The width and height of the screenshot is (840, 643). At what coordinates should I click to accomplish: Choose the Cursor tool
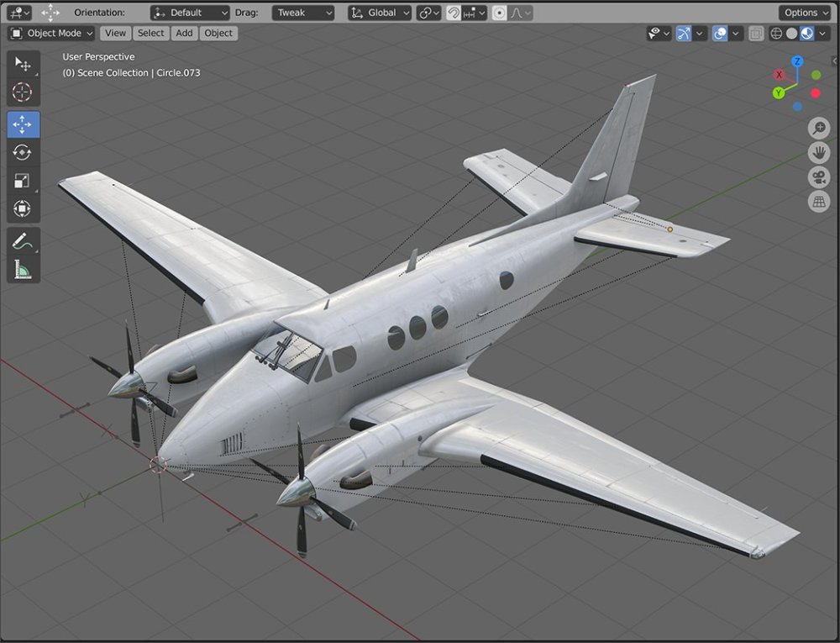coord(24,92)
